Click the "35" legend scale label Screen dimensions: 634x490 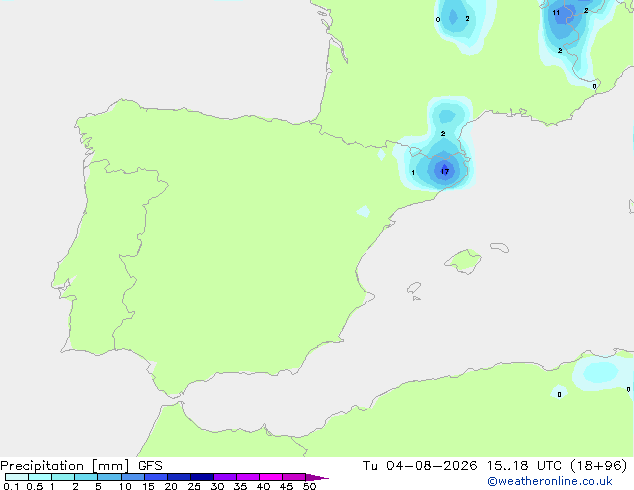point(240,486)
